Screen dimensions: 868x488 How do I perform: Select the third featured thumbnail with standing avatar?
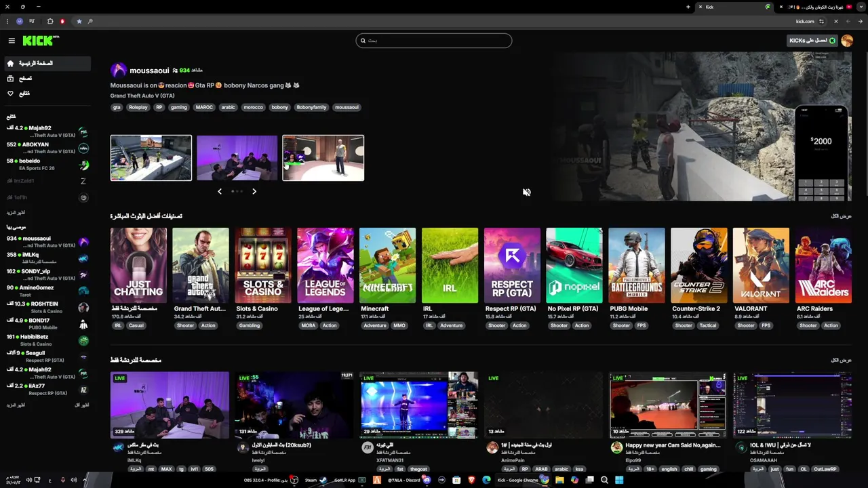pos(323,158)
